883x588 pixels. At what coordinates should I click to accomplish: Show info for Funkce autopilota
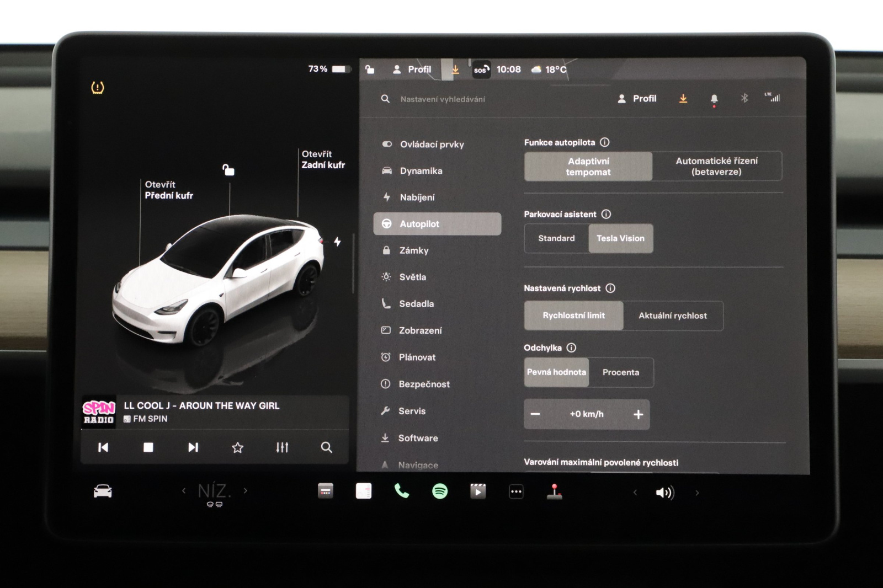coord(605,142)
